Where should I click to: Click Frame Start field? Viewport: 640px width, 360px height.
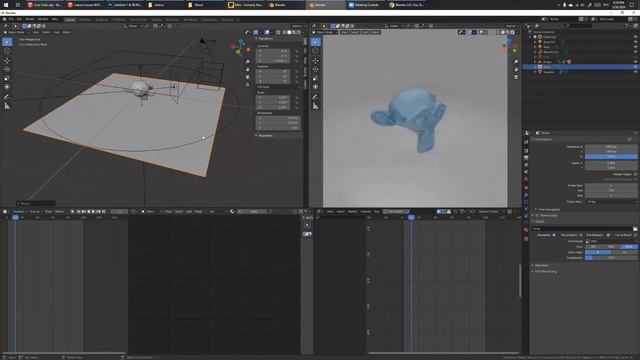(611, 185)
